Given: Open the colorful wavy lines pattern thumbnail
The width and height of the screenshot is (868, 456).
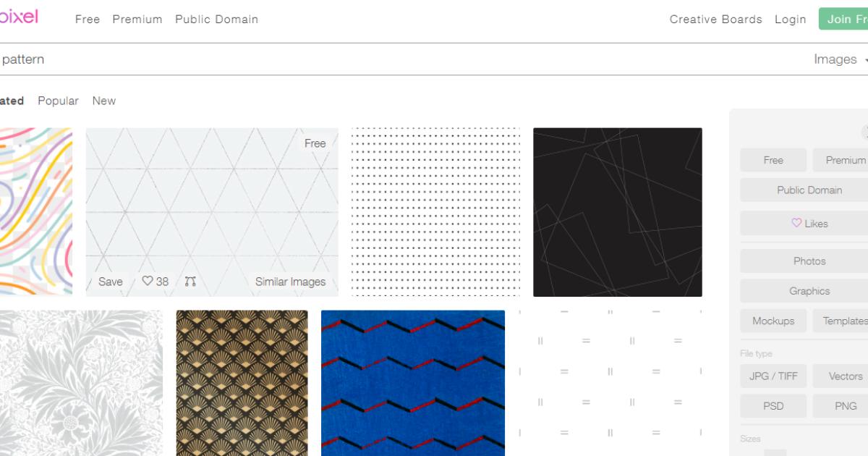Looking at the screenshot, I should (36, 211).
